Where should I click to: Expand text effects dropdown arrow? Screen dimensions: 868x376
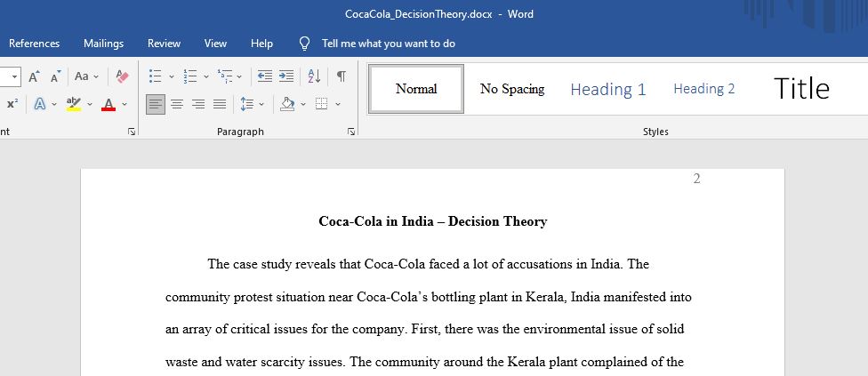pyautogui.click(x=54, y=104)
